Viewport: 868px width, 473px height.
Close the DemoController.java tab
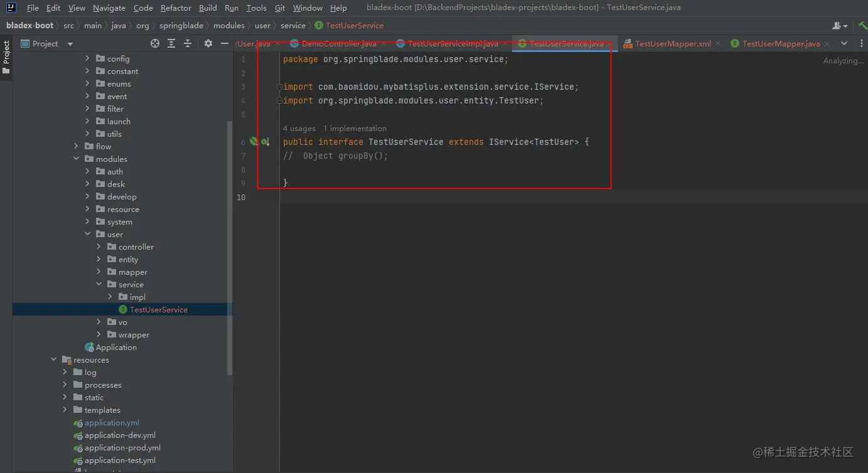[x=383, y=44]
